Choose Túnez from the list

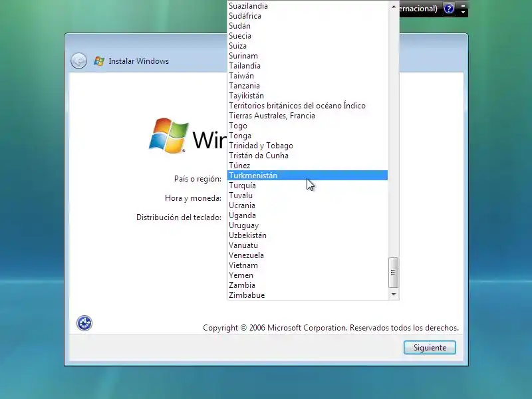[307, 166]
